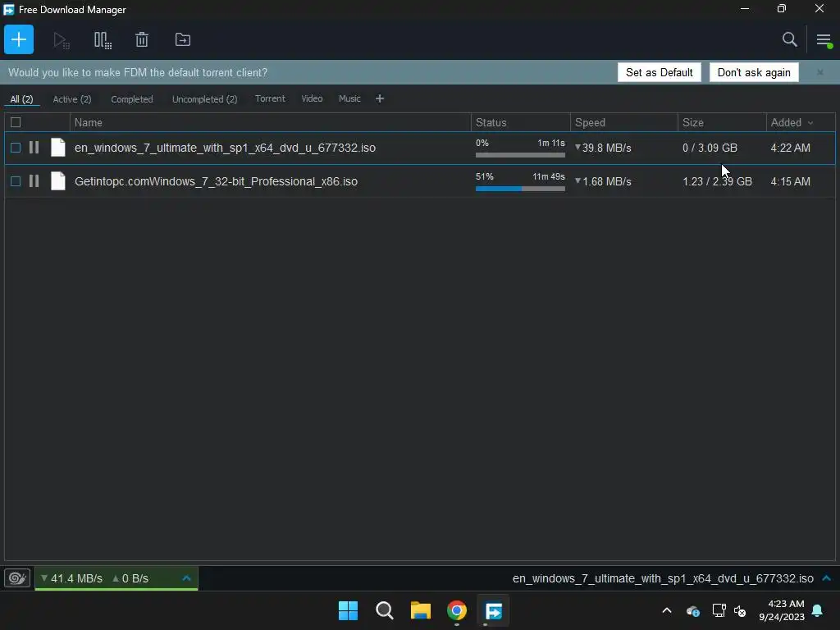840x630 pixels.
Task: Open the notification bell in the taskbar
Action: coord(818,610)
